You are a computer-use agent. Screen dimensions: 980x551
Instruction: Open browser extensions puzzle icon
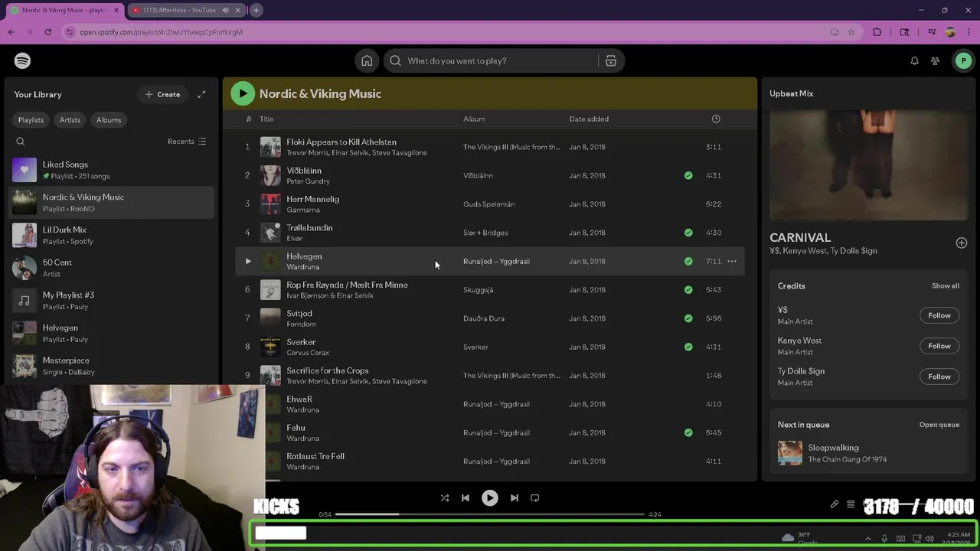click(877, 32)
